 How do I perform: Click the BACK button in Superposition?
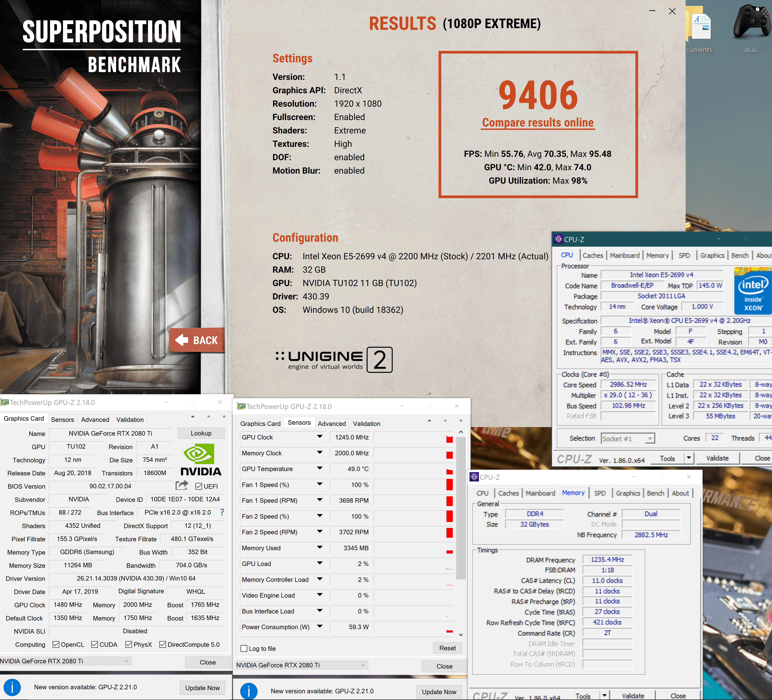(x=197, y=340)
